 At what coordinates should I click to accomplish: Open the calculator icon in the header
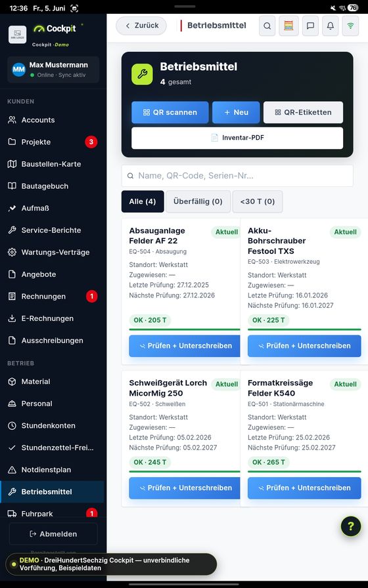pyautogui.click(x=288, y=26)
